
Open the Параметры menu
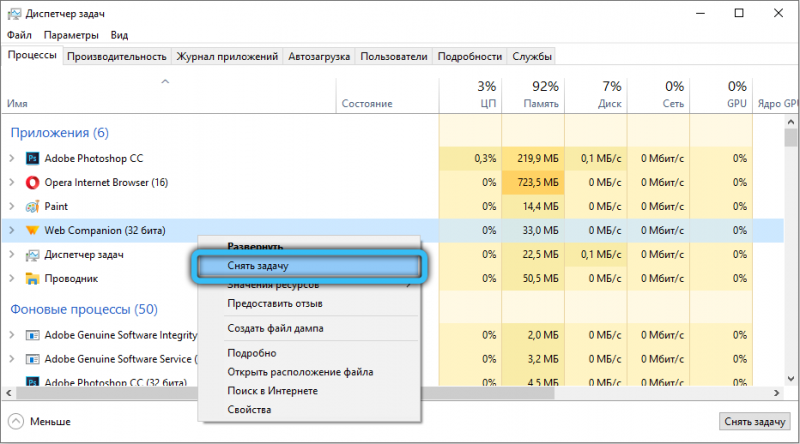coord(71,35)
